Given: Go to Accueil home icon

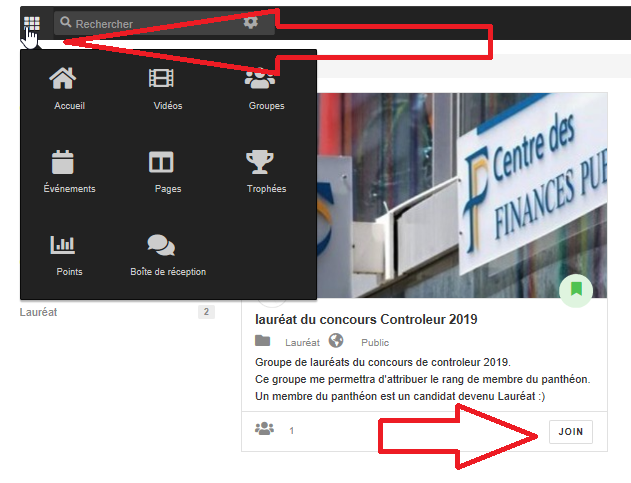Looking at the screenshot, I should pyautogui.click(x=62, y=78).
